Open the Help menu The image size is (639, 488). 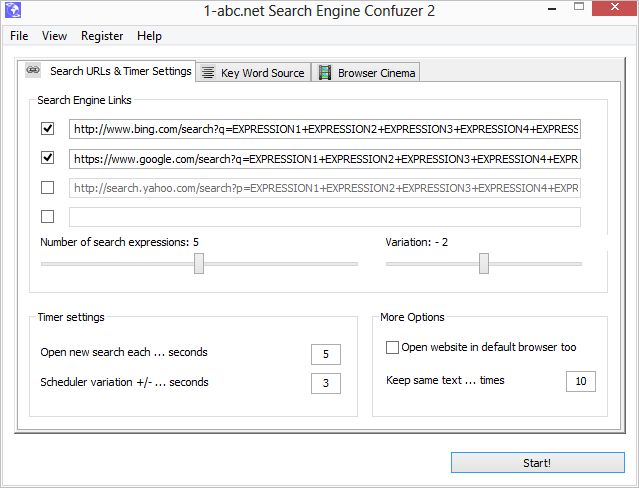tap(149, 36)
